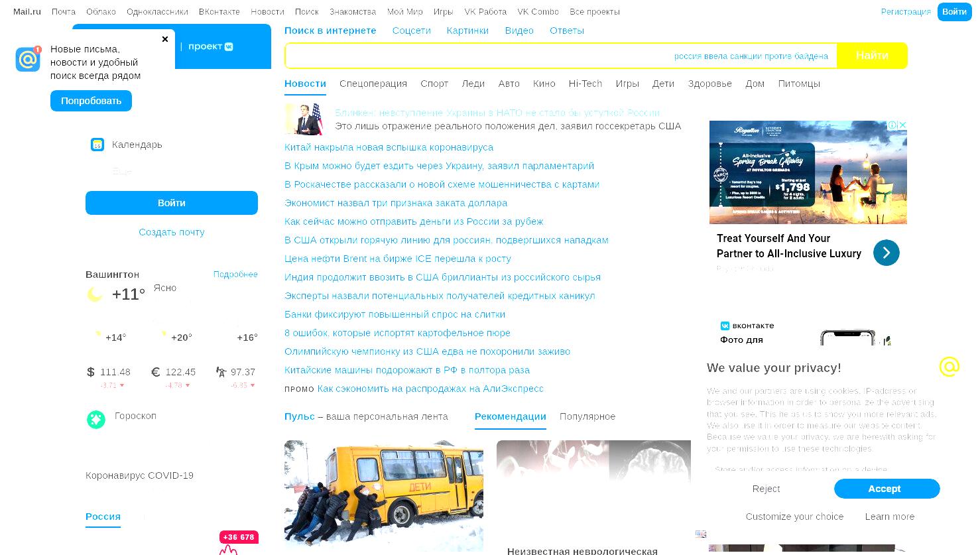
Task: Select the Ответы search tab
Action: coord(567,31)
